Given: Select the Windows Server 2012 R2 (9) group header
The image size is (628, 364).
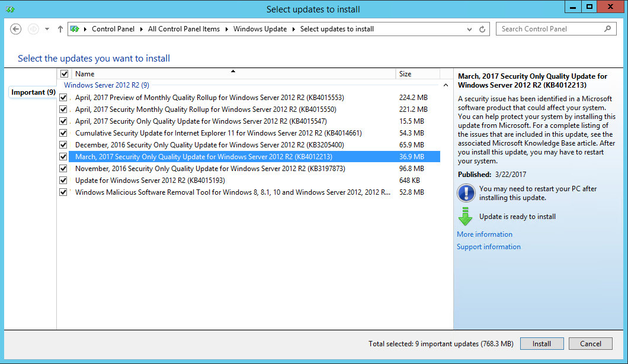Looking at the screenshot, I should coord(107,85).
